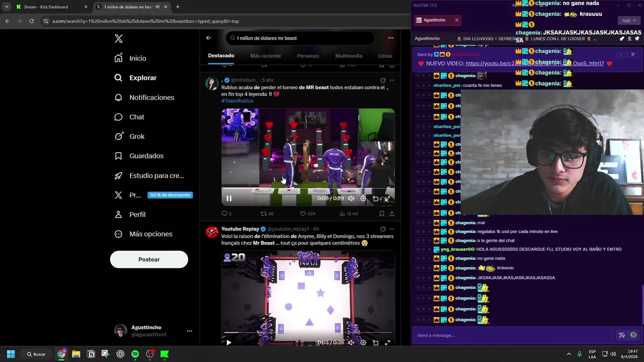Click Grok icon on Youtube Replay post
This screenshot has width=644, height=362.
click(383, 229)
